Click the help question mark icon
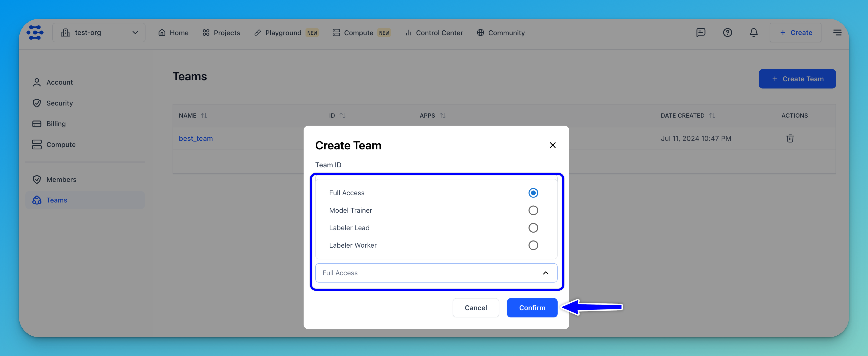Image resolution: width=868 pixels, height=356 pixels. (727, 32)
